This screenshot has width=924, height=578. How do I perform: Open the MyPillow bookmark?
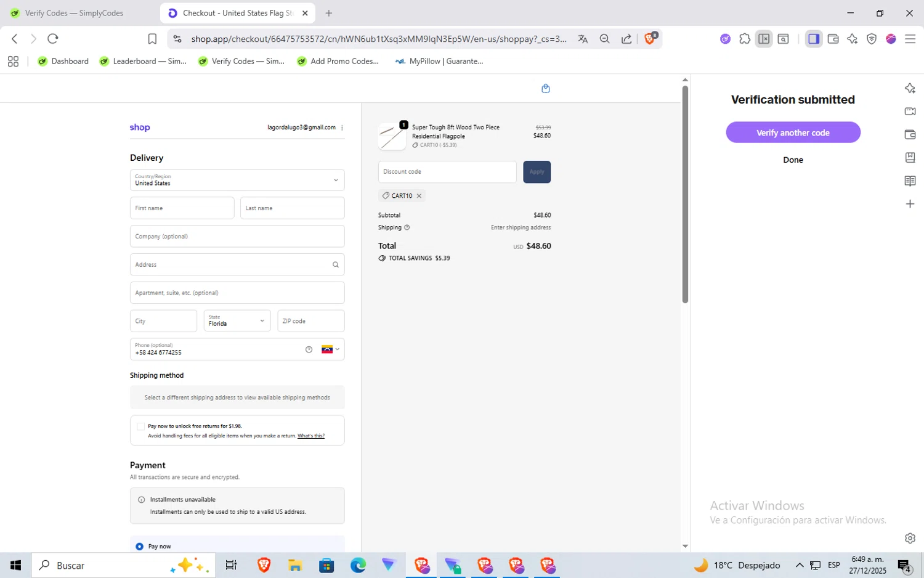point(439,61)
